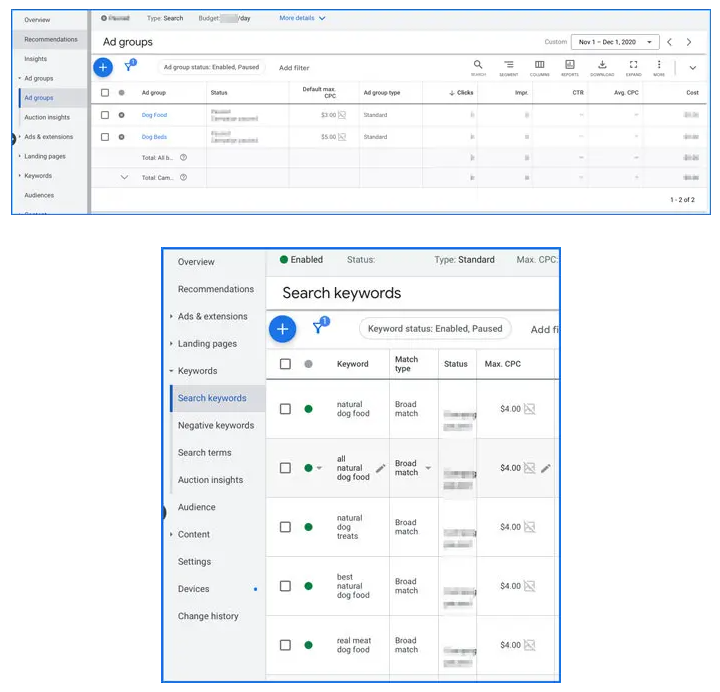Image resolution: width=720 pixels, height=692 pixels.
Task: Click the Search icon in Ad groups toolbar
Action: [478, 66]
